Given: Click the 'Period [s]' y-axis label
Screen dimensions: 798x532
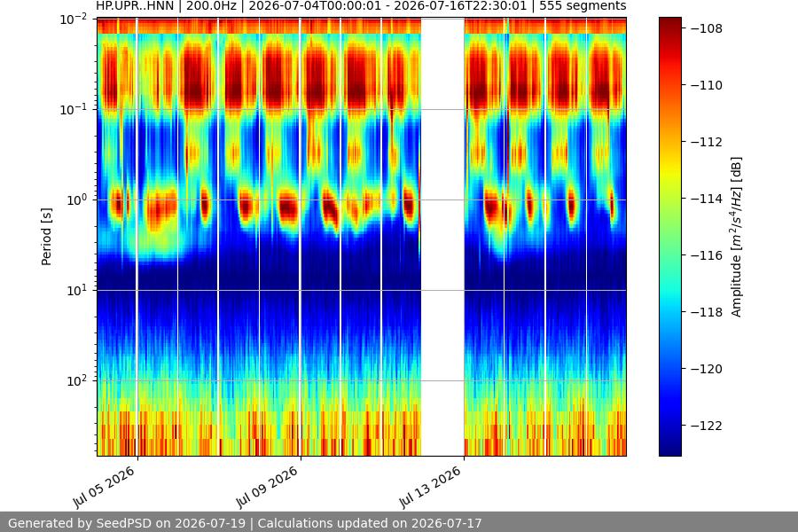Looking at the screenshot, I should click(46, 237).
